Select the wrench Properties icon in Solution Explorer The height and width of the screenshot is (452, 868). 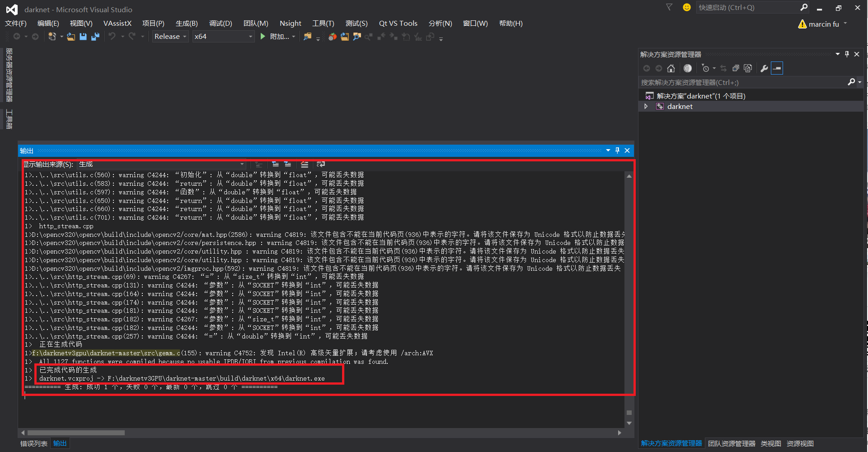(x=765, y=68)
